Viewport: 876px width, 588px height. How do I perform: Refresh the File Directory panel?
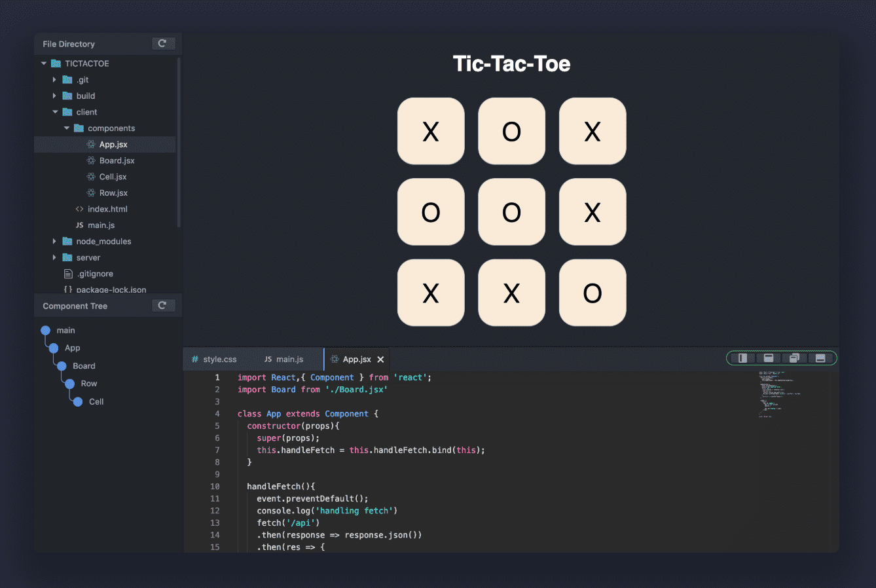163,43
